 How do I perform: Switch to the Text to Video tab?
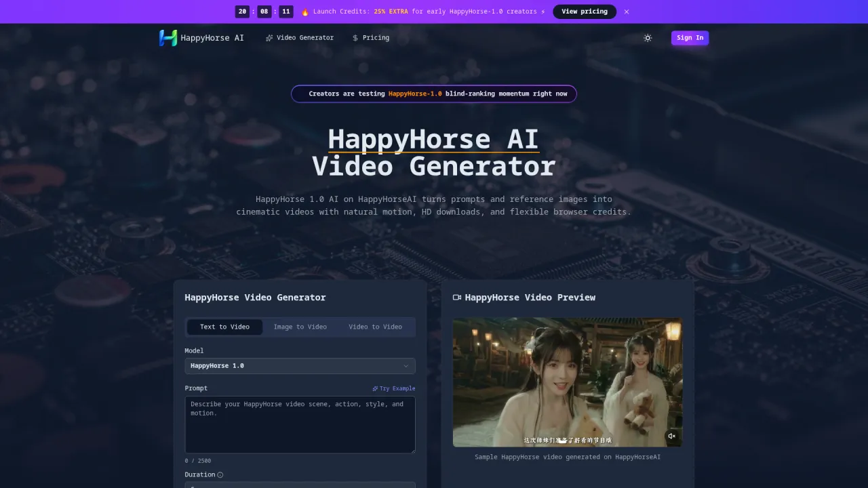click(224, 327)
